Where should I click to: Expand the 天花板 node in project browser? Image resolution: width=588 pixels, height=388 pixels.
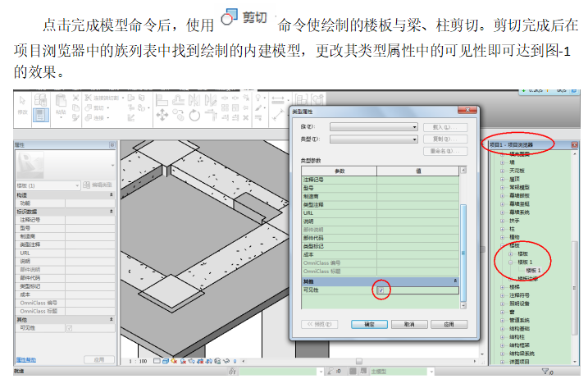[502, 171]
